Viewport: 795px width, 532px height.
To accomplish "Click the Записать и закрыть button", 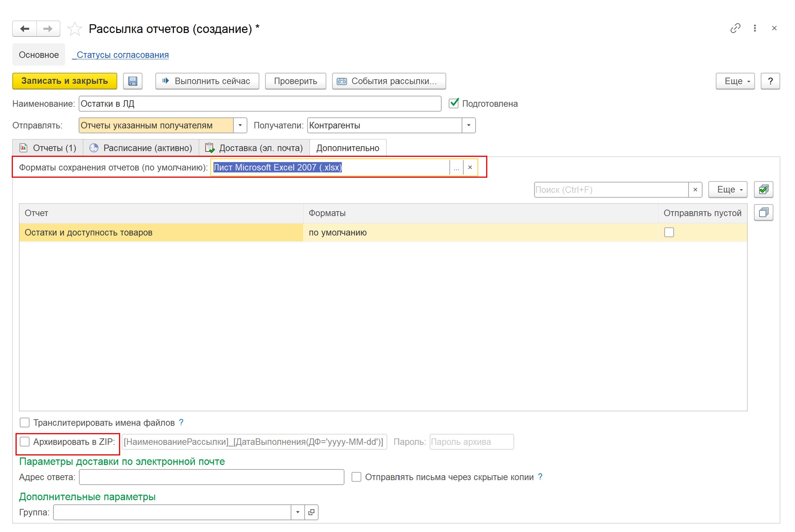I will (x=65, y=81).
